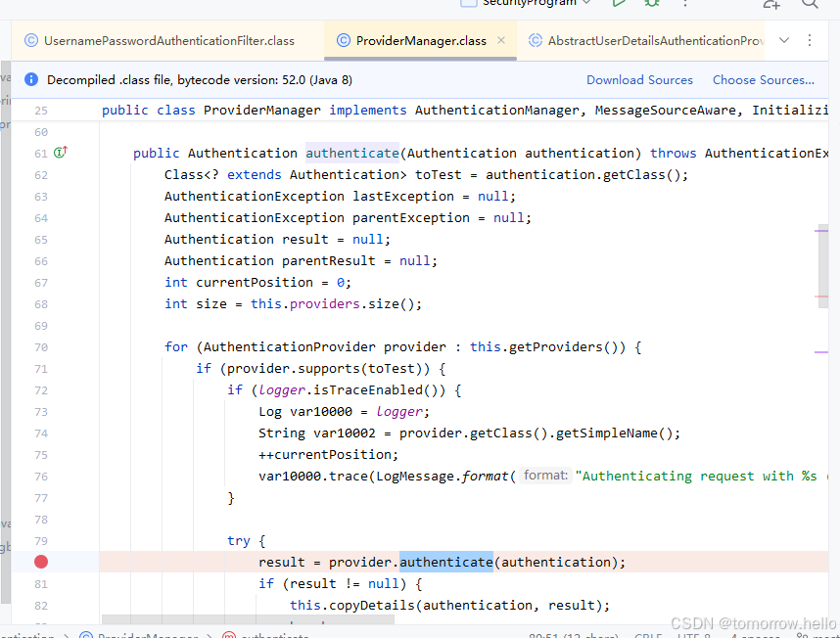840x638 pixels.
Task: Click 'currentPosition' on line 67
Action: click(254, 283)
